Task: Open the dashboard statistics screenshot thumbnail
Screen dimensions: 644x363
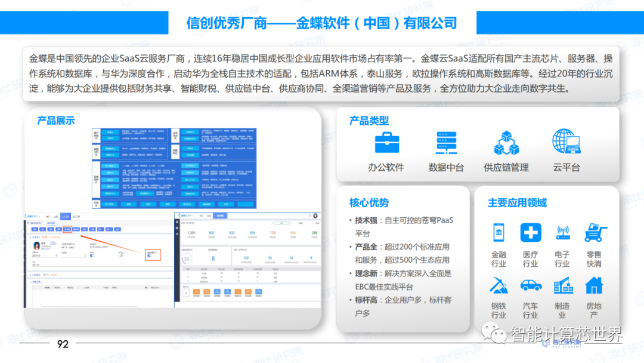Action: point(247,260)
